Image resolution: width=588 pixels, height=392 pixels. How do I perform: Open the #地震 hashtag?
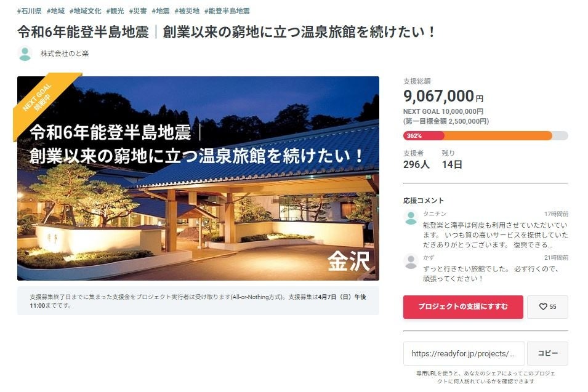161,11
